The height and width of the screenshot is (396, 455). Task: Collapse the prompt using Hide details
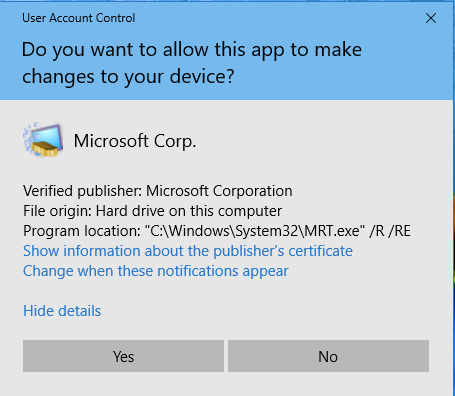[62, 311]
